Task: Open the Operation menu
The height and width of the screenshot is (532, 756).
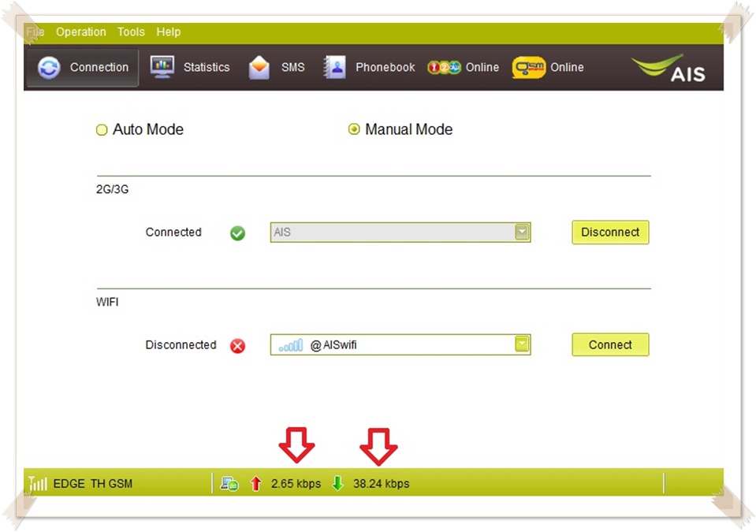Action: pos(81,32)
